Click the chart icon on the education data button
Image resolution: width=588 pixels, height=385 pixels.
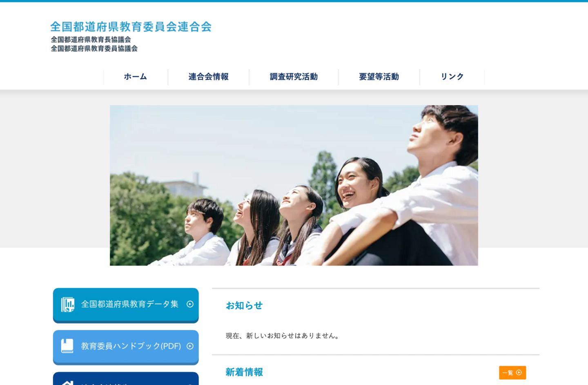pyautogui.click(x=68, y=304)
